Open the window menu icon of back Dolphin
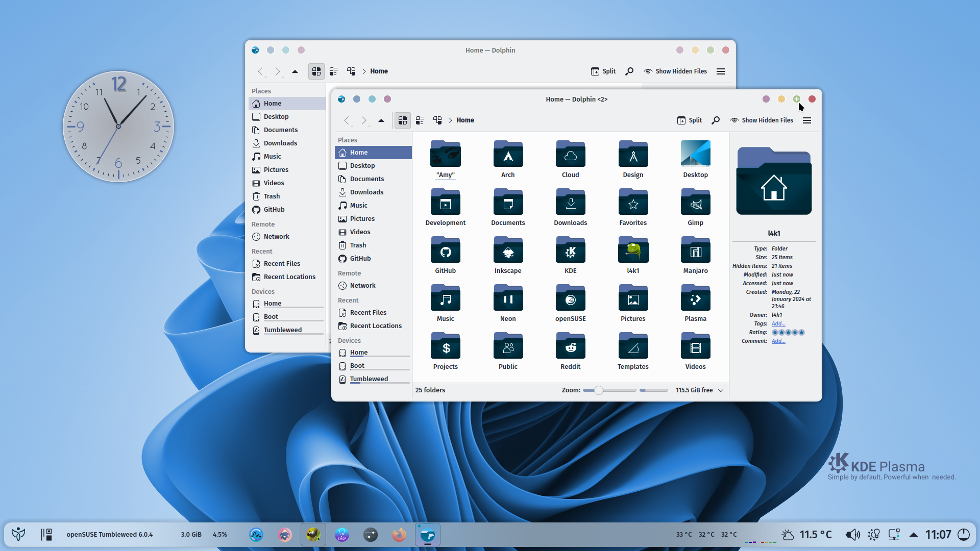 click(255, 50)
